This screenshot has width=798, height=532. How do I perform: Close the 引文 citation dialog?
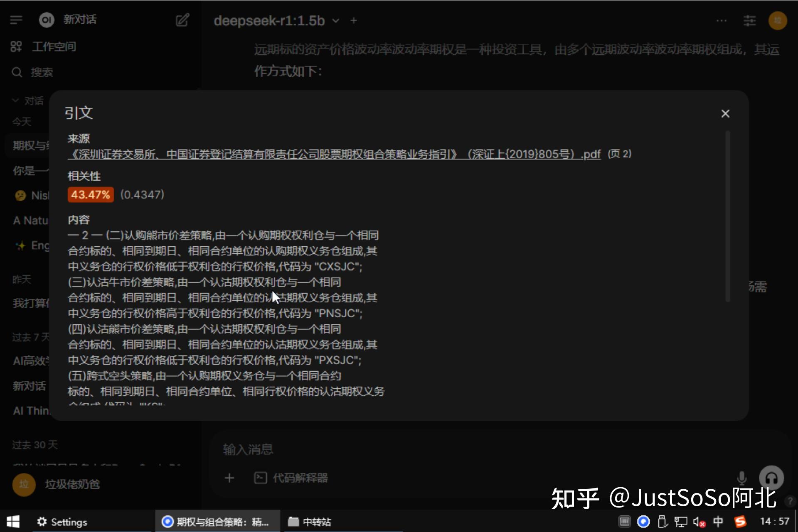click(x=725, y=113)
